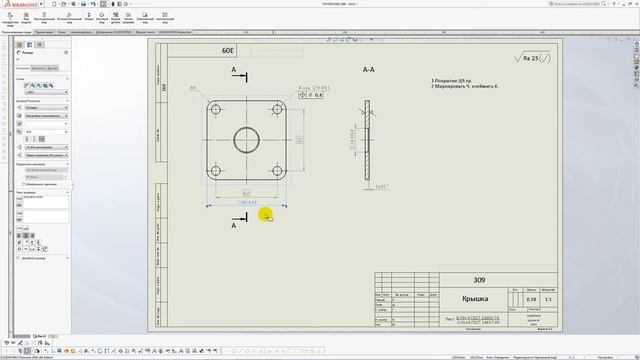
Task: Click the Лист1 sheet tab
Action: pyautogui.click(x=40, y=336)
